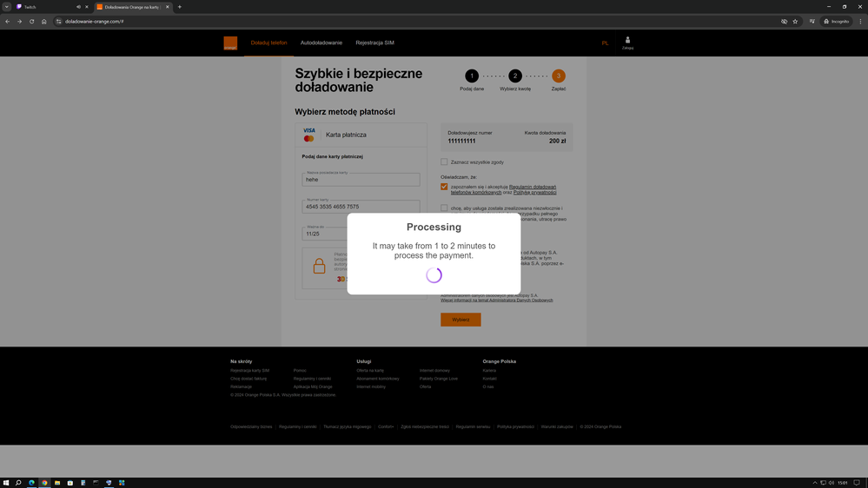Open the media controls icon in the toolbar
868x488 pixels.
(812, 22)
